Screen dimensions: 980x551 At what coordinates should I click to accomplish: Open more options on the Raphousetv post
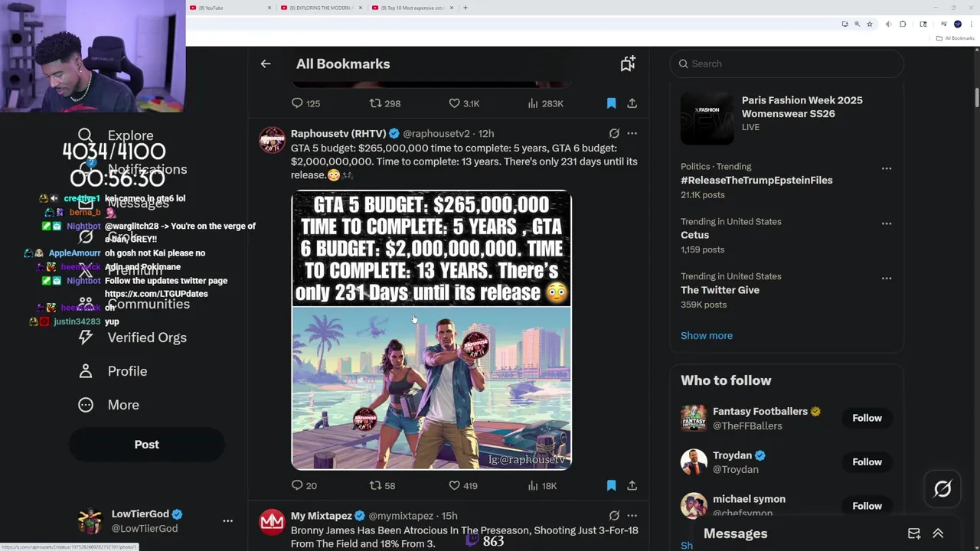[632, 133]
